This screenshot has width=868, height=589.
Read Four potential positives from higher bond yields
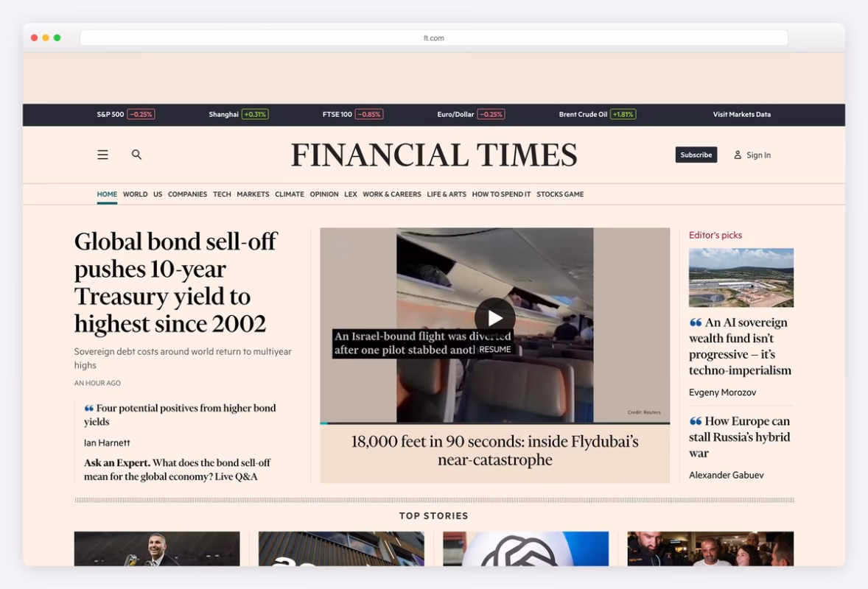[180, 415]
